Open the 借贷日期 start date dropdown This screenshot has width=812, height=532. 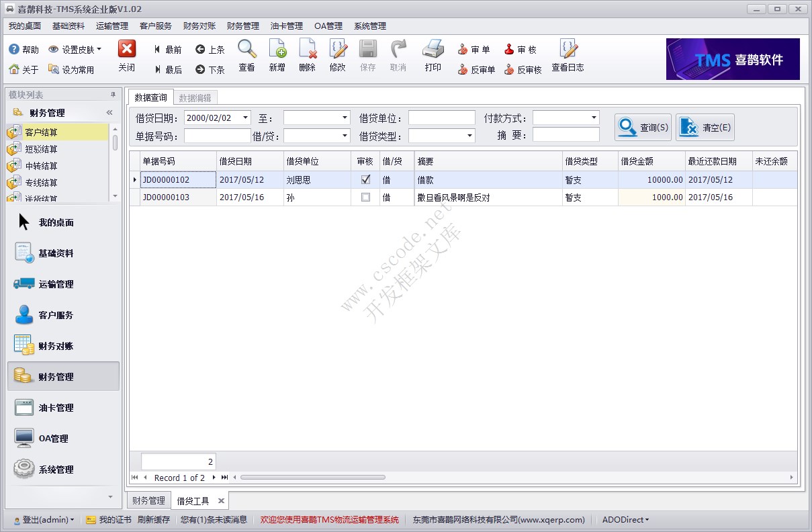pyautogui.click(x=245, y=118)
